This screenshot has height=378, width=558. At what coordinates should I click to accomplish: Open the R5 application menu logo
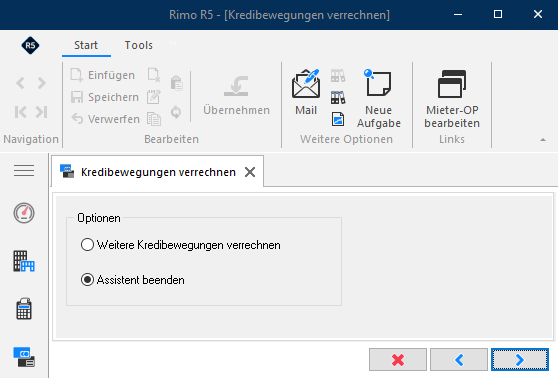pos(30,45)
